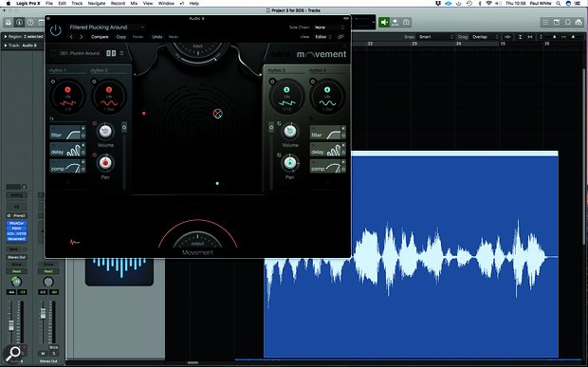Image resolution: width=588 pixels, height=367 pixels.
Task: Click the Movement plug-in slot in channel strip
Action: coord(16,239)
